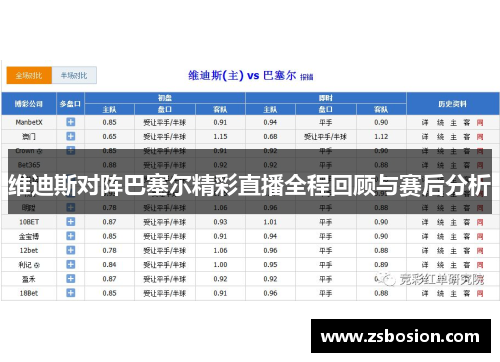Screen dimensions: 500x362
Task: Switch to the 全场对比 tab
Action: point(29,75)
